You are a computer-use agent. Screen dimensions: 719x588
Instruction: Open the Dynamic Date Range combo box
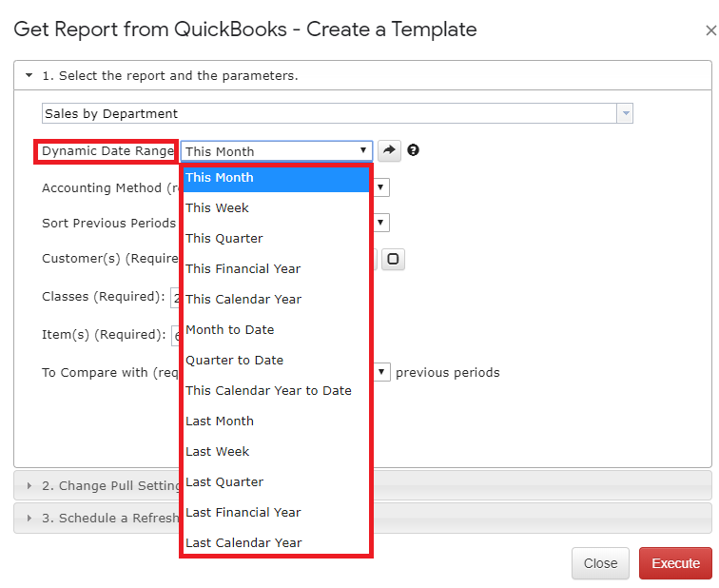click(x=277, y=151)
